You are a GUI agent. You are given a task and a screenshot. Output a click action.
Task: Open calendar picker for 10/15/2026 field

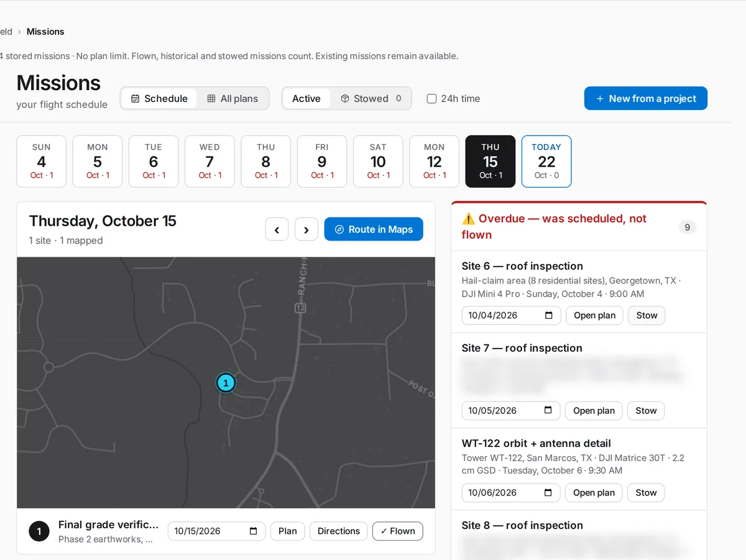coord(254,531)
